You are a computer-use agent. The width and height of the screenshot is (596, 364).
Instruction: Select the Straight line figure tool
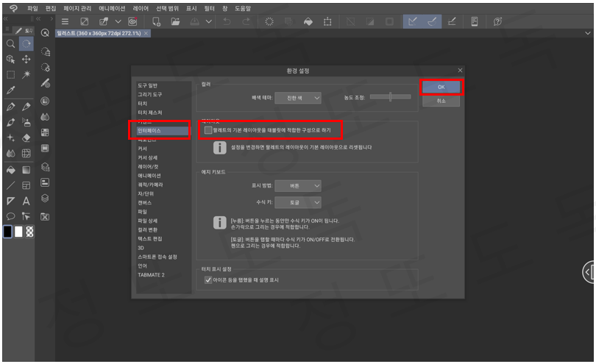point(10,185)
